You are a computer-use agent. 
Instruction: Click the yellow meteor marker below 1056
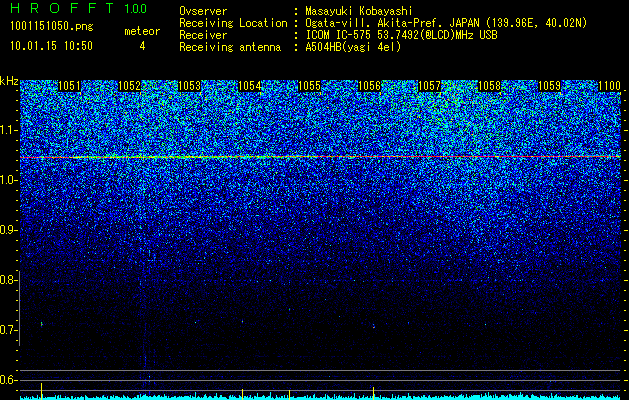point(373,392)
